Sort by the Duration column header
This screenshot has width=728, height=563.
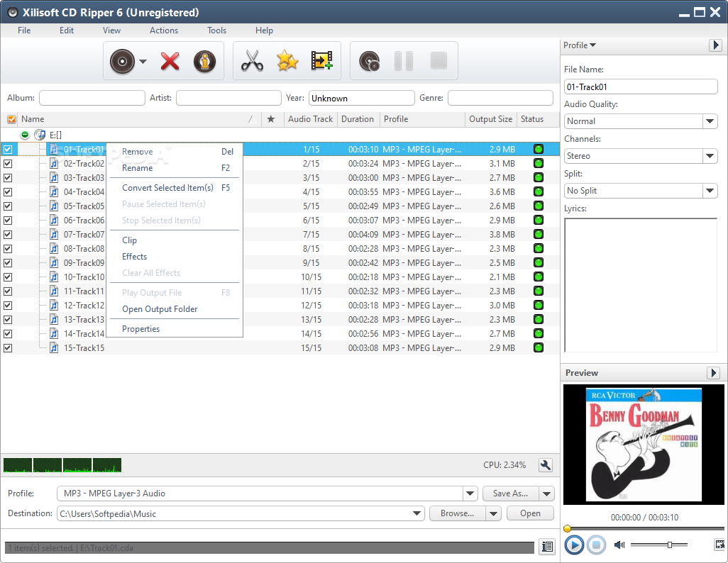pyautogui.click(x=358, y=119)
